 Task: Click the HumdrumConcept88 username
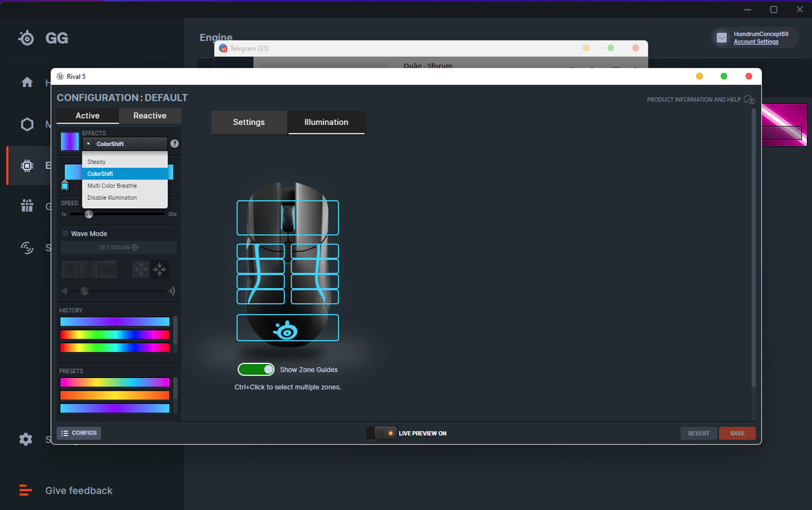[x=761, y=34]
